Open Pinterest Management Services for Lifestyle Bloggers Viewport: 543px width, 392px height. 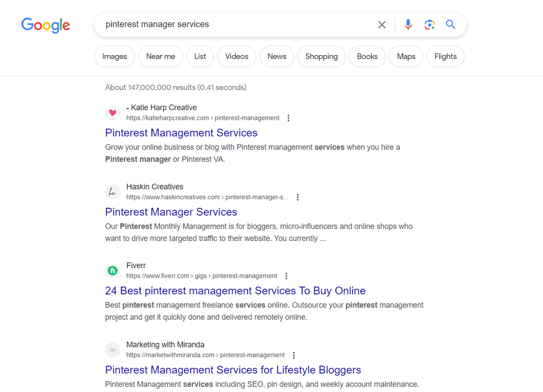click(233, 370)
